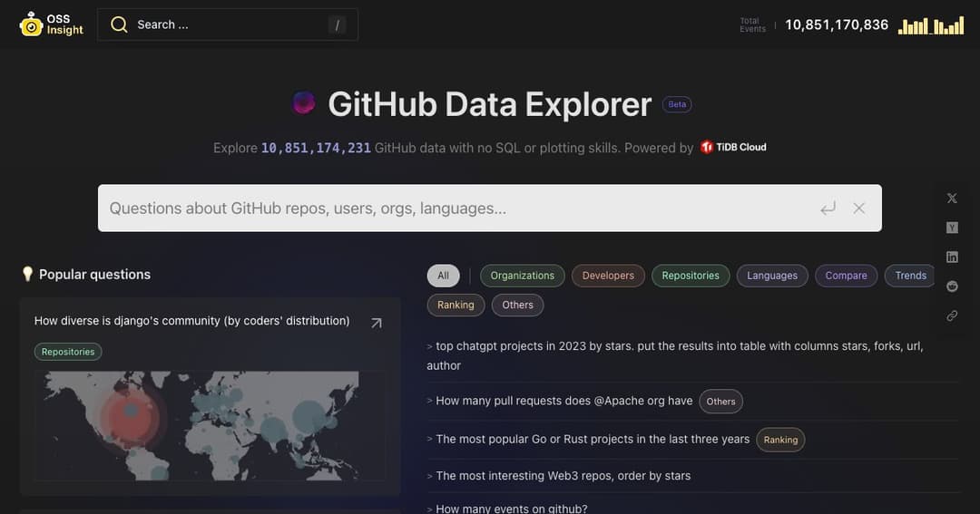The width and height of the screenshot is (980, 514).
Task: Select the All filter tag
Action: pyautogui.click(x=443, y=276)
